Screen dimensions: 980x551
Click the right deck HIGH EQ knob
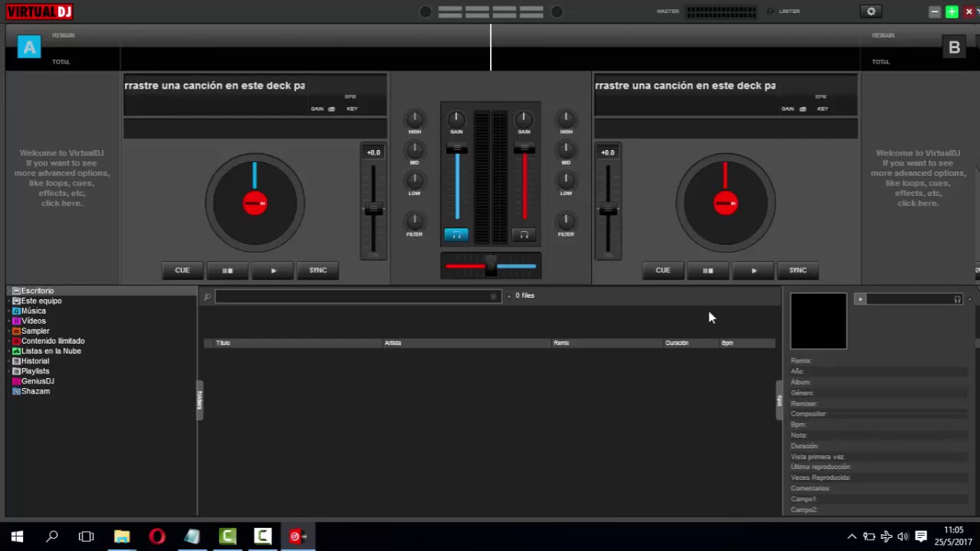566,119
